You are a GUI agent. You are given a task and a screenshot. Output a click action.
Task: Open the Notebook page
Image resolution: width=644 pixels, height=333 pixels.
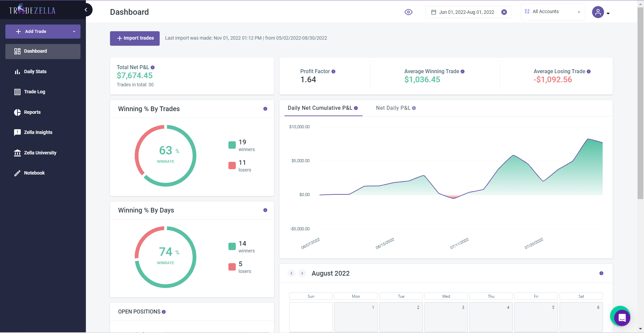click(34, 173)
